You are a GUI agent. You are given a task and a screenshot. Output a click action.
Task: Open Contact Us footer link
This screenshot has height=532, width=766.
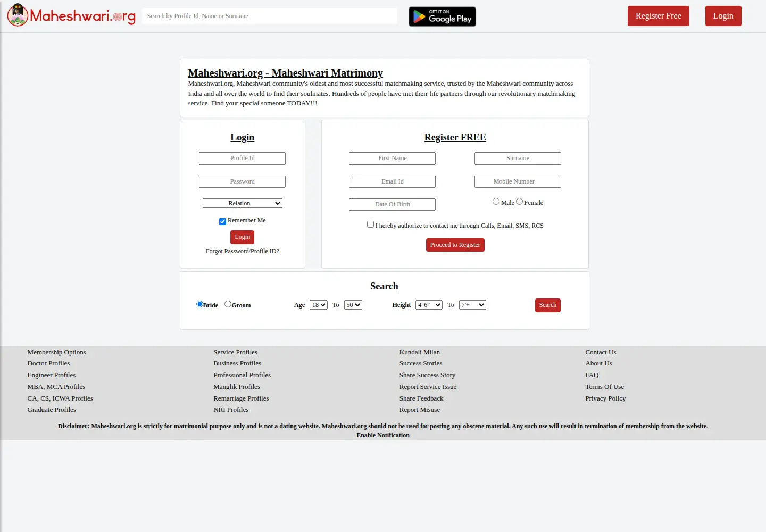click(601, 352)
